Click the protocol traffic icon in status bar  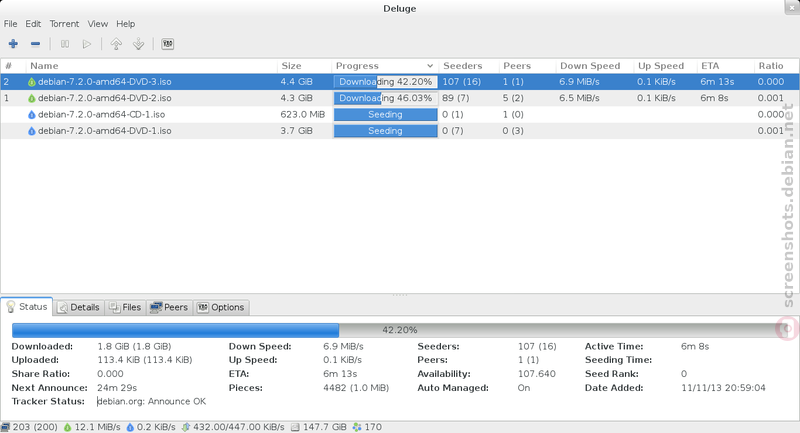[x=186, y=427]
